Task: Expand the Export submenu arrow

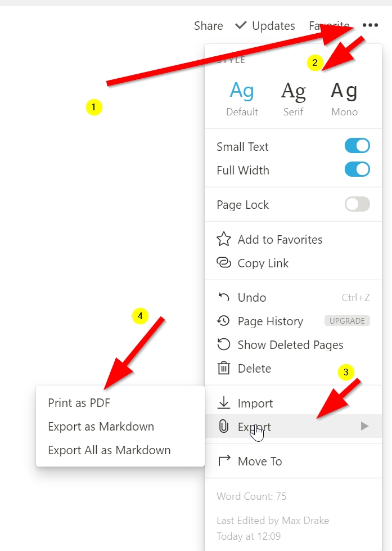Action: click(x=364, y=427)
